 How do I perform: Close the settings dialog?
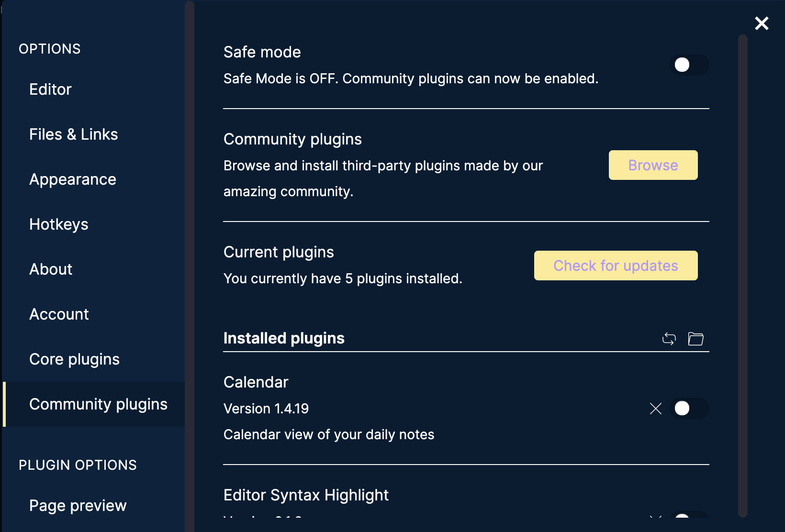coord(762,23)
